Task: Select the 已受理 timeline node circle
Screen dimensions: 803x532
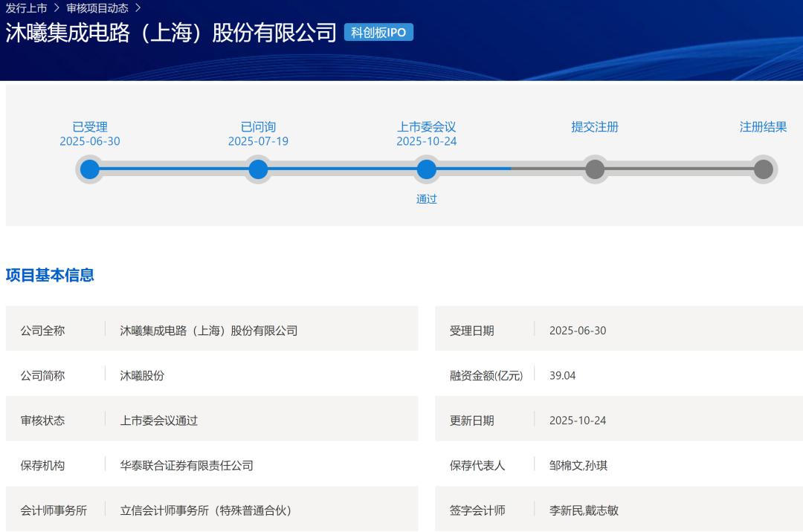Action: coord(89,169)
